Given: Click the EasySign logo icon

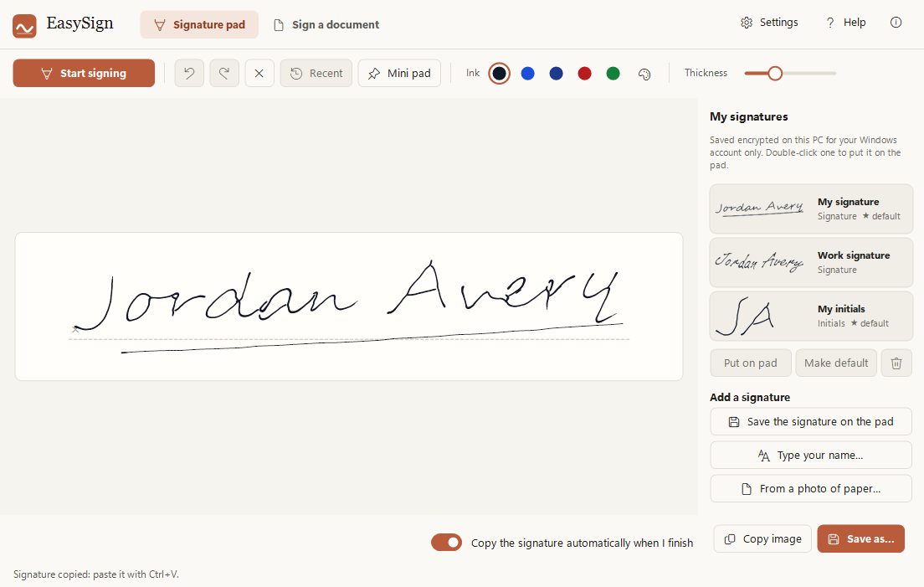Looking at the screenshot, I should 25,26.
